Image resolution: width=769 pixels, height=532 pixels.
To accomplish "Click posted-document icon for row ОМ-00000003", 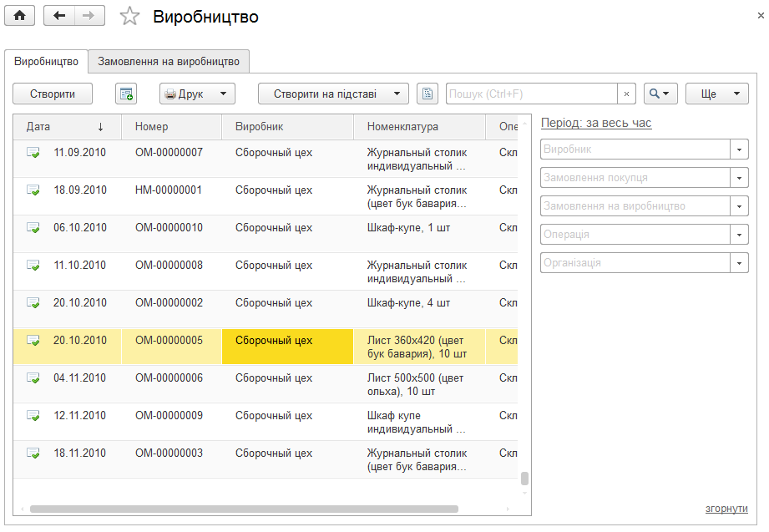I will tap(33, 453).
